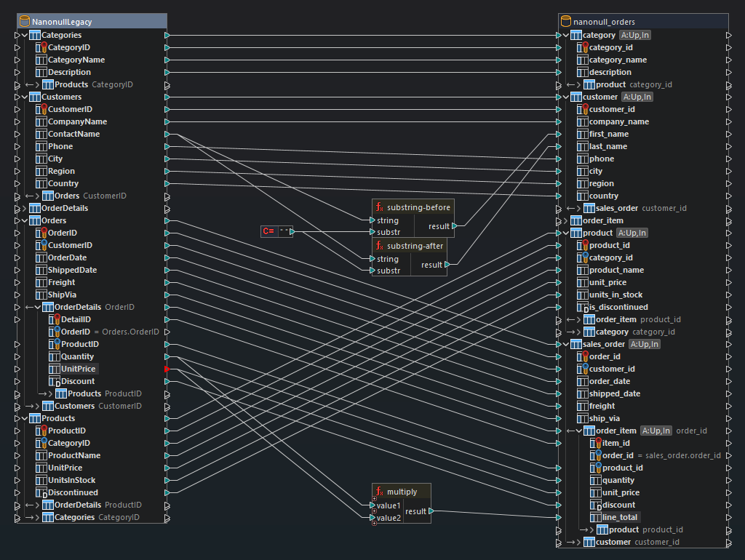Click the nanonull_orders database icon
Screen dimensions: 745x560
click(565, 21)
